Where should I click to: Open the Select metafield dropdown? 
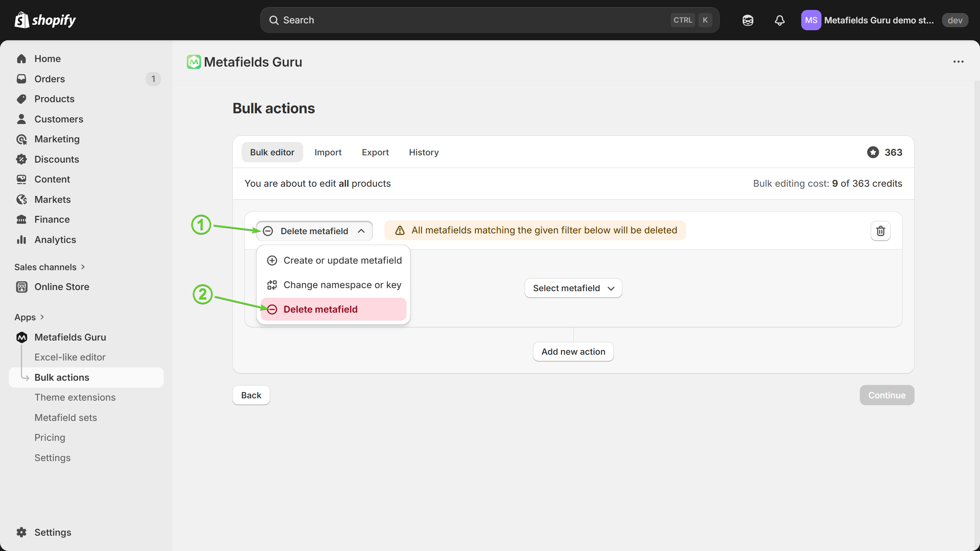(573, 288)
